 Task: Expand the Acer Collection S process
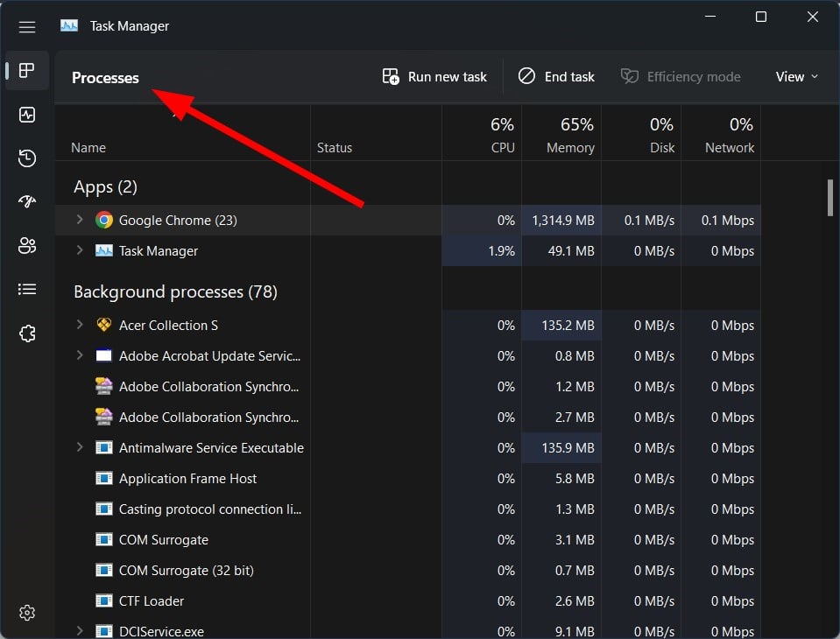tap(80, 325)
